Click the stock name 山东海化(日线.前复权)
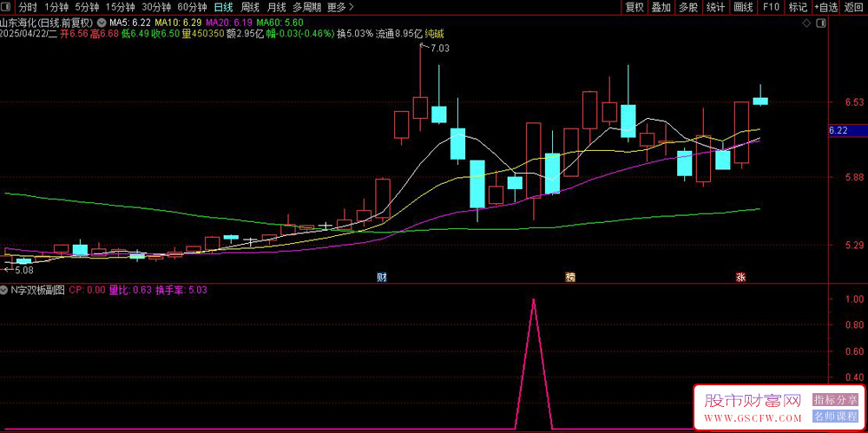 tap(47, 23)
